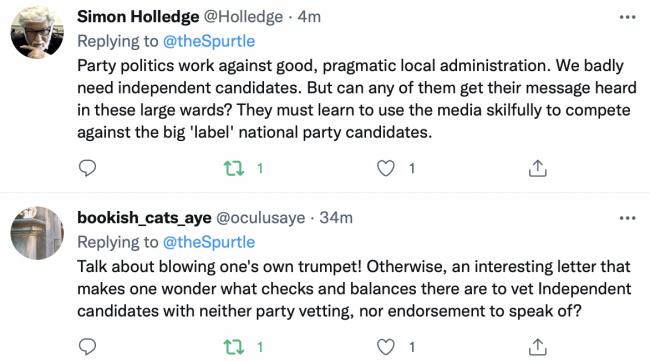
Task: Retweet bookish_cats_aye's tweet
Action: 234,347
